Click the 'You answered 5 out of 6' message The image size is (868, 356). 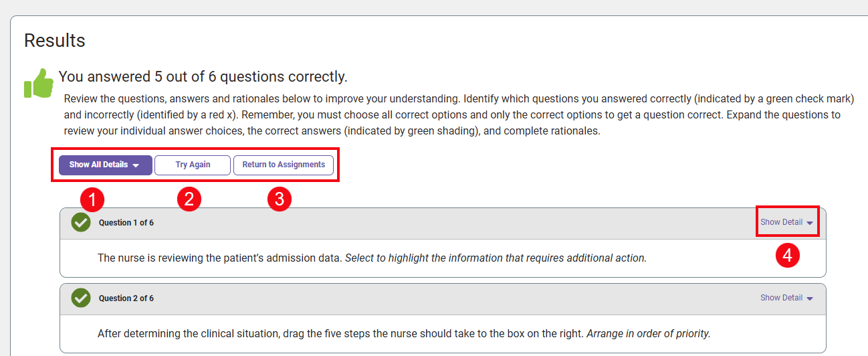click(203, 76)
